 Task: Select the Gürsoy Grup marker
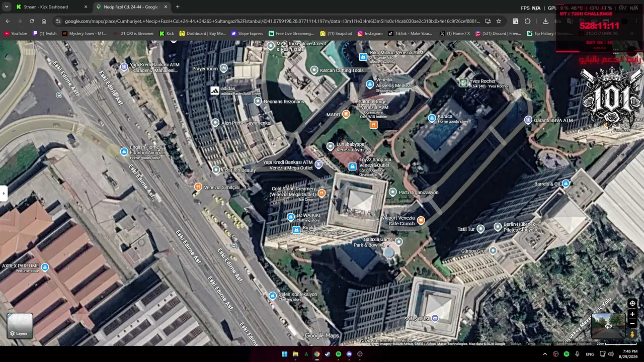(493, 250)
